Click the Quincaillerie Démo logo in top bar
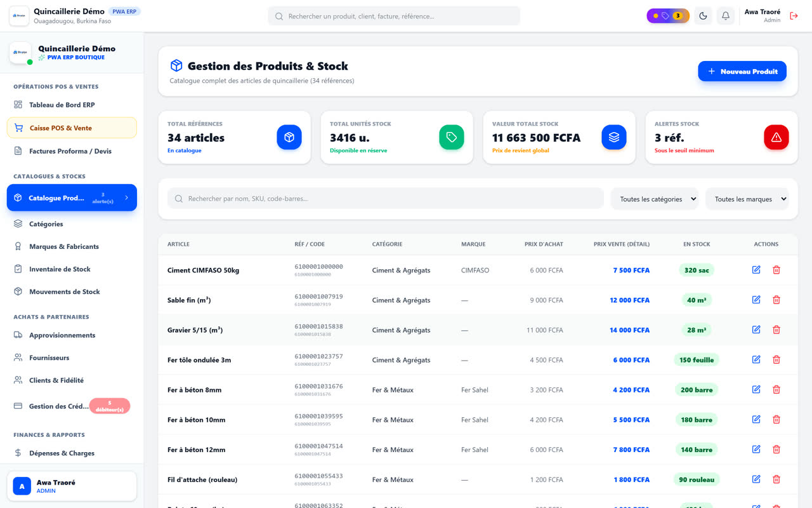 pos(19,16)
